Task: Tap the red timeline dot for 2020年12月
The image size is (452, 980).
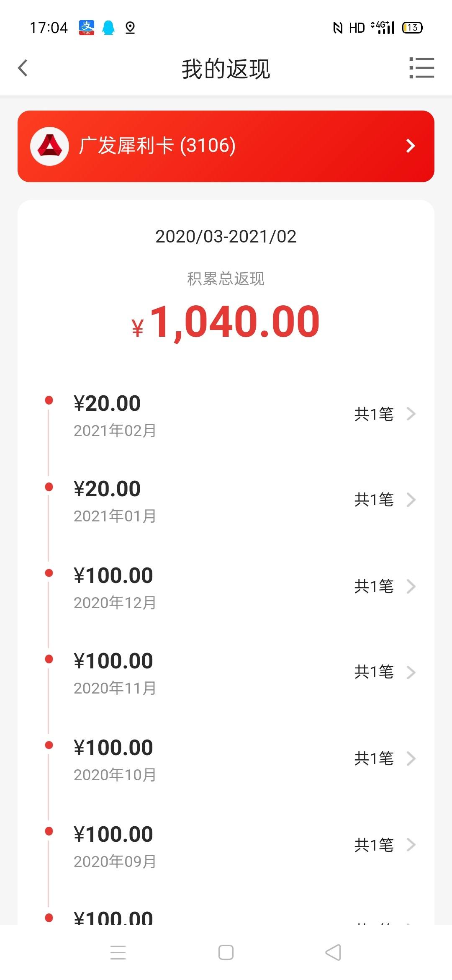Action: (49, 573)
